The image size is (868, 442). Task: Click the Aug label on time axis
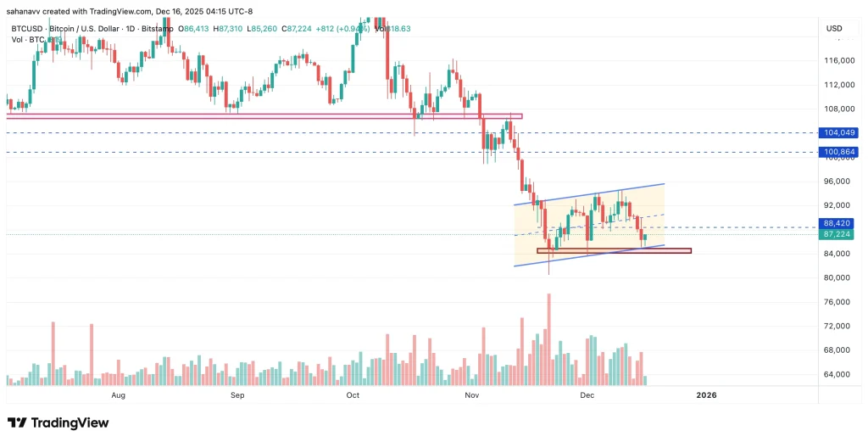click(119, 395)
